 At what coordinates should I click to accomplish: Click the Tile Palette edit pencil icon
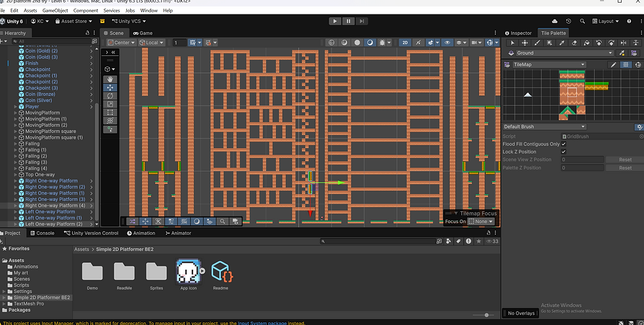point(613,64)
